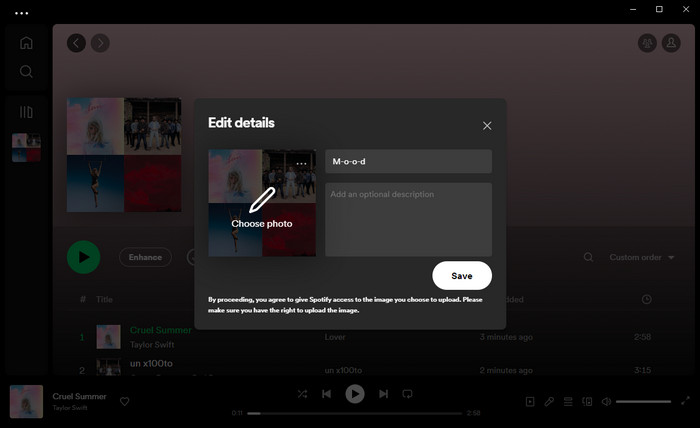
Task: Click the Title column header
Action: [104, 299]
